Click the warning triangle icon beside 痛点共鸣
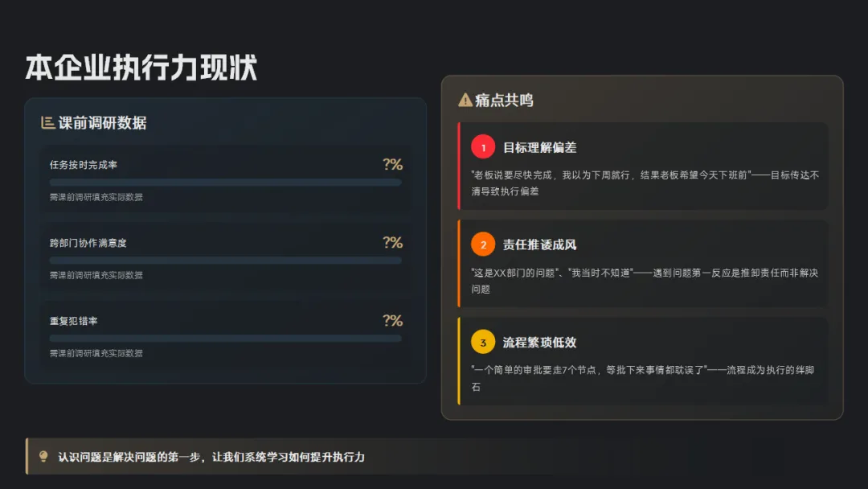Viewport: 868px width, 489px height. pyautogui.click(x=465, y=100)
